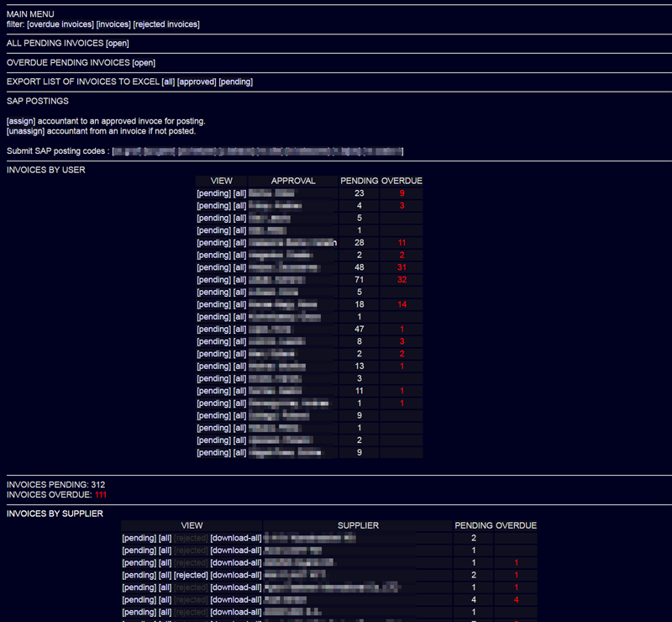Open the [rejected invoices] filter
672x622 pixels.
point(166,24)
